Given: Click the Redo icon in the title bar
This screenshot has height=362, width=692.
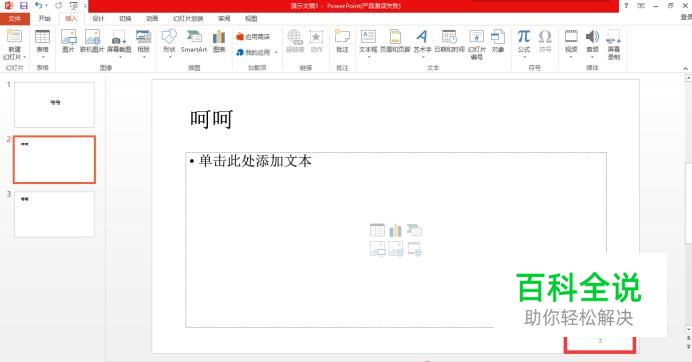Looking at the screenshot, I should pos(58,6).
